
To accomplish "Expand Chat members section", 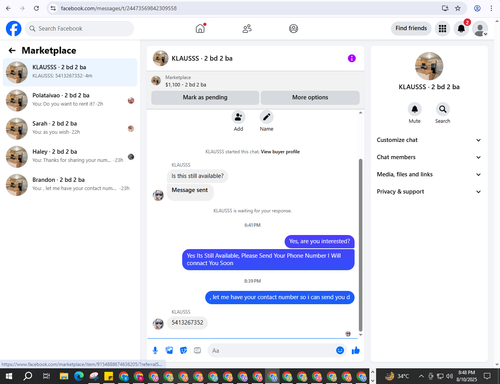I will pos(429,157).
